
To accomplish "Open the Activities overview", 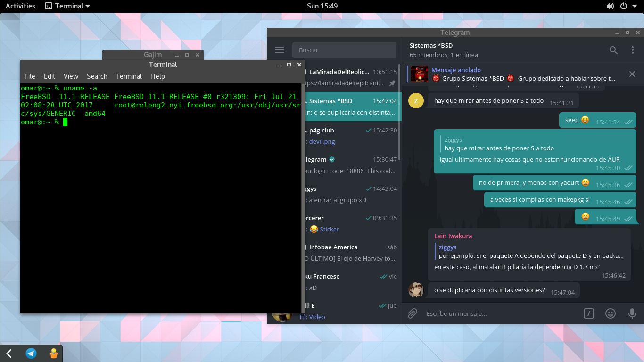I will pos(20,6).
